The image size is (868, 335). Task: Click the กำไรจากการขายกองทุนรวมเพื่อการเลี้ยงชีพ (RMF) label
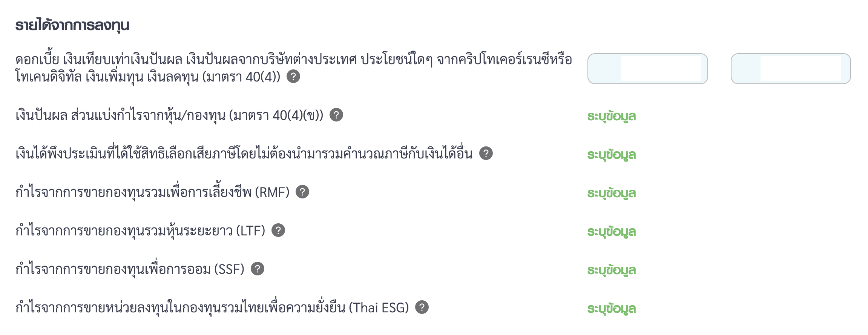tap(152, 192)
